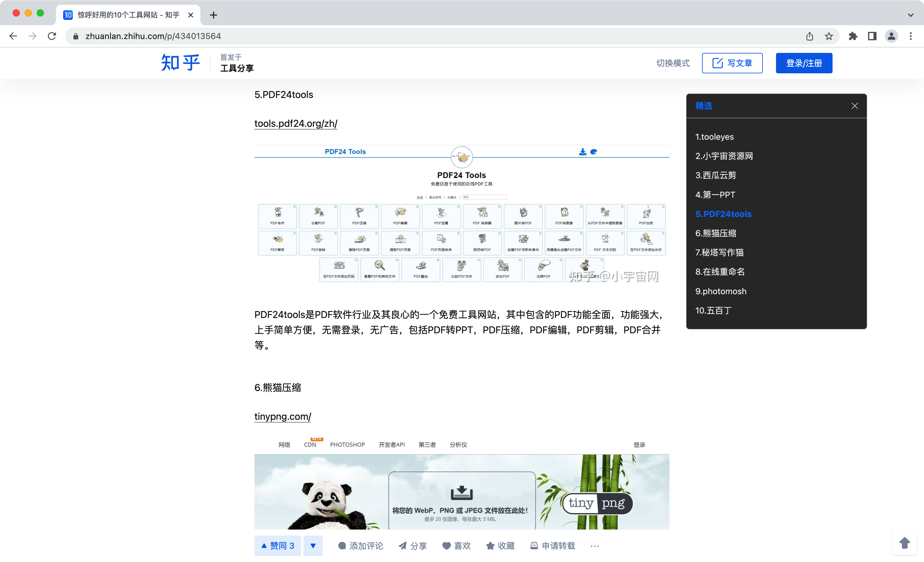Expand the tab search chevron
Screen dimensions: 924x562
click(x=910, y=15)
